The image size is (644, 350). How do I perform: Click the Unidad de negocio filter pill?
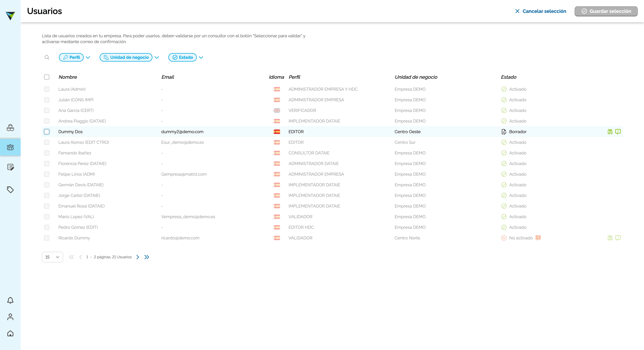coord(126,57)
